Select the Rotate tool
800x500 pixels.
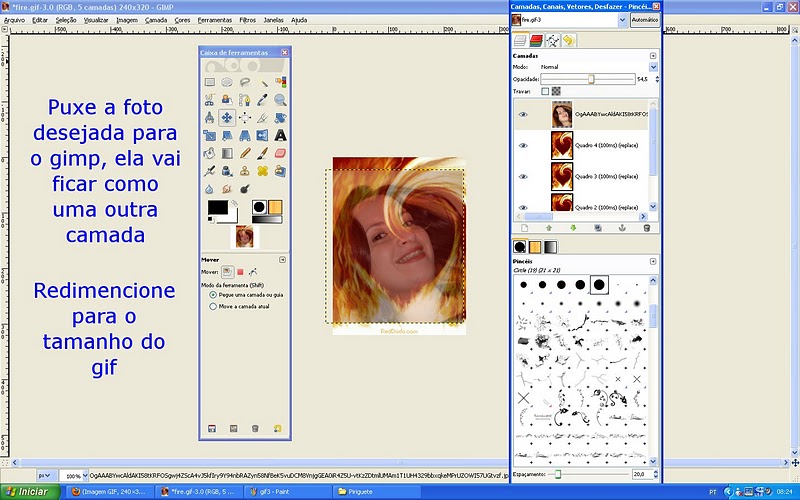coord(280,118)
